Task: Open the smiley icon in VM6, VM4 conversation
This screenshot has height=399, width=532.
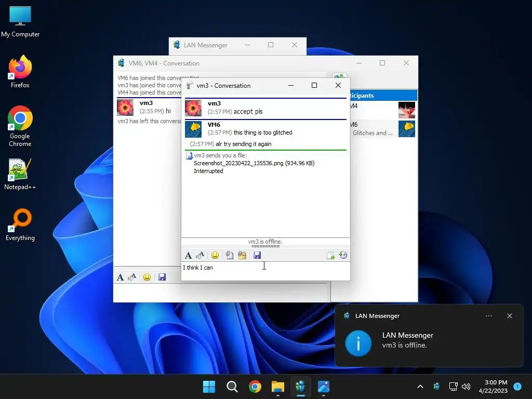Action: click(147, 277)
